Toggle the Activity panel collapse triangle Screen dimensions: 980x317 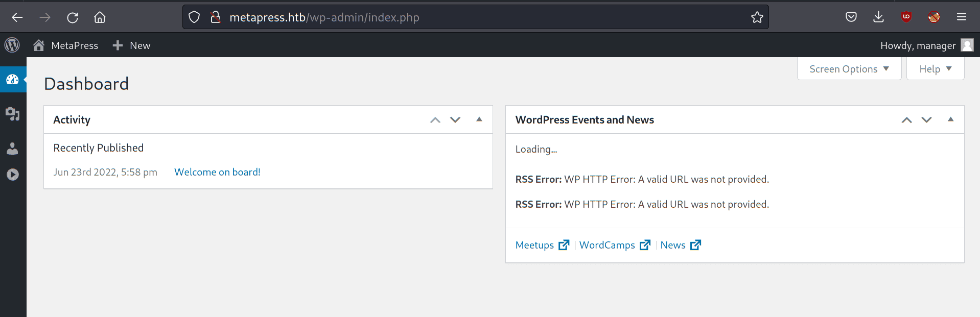coord(479,119)
